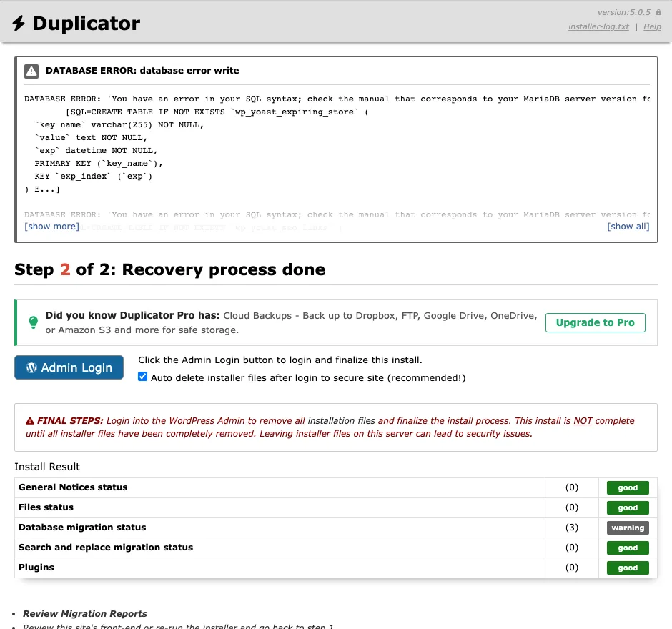Click the (0) count for Files status
The height and width of the screenshot is (629, 672).
pos(572,507)
